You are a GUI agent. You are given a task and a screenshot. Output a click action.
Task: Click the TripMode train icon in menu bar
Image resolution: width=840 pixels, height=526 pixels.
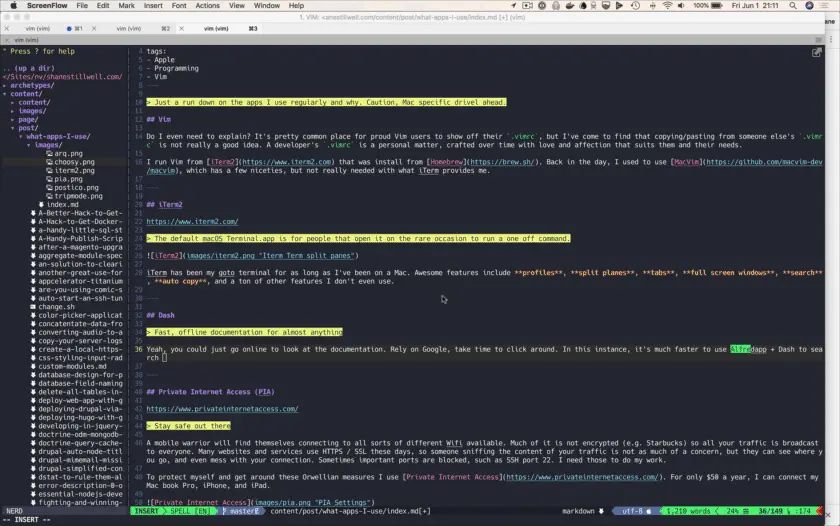click(594, 5)
